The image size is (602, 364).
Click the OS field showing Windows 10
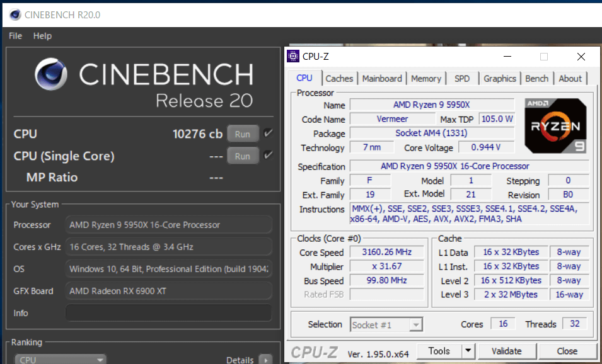pos(168,269)
